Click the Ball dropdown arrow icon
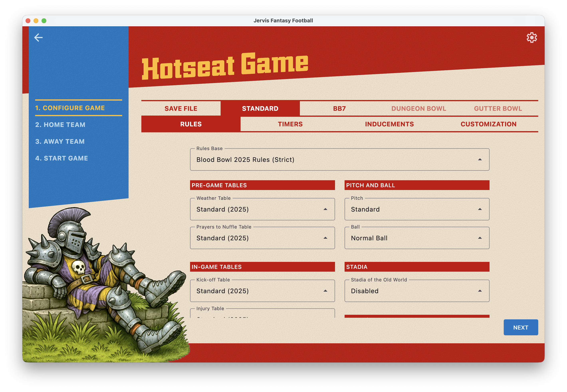The image size is (567, 392). point(480,238)
